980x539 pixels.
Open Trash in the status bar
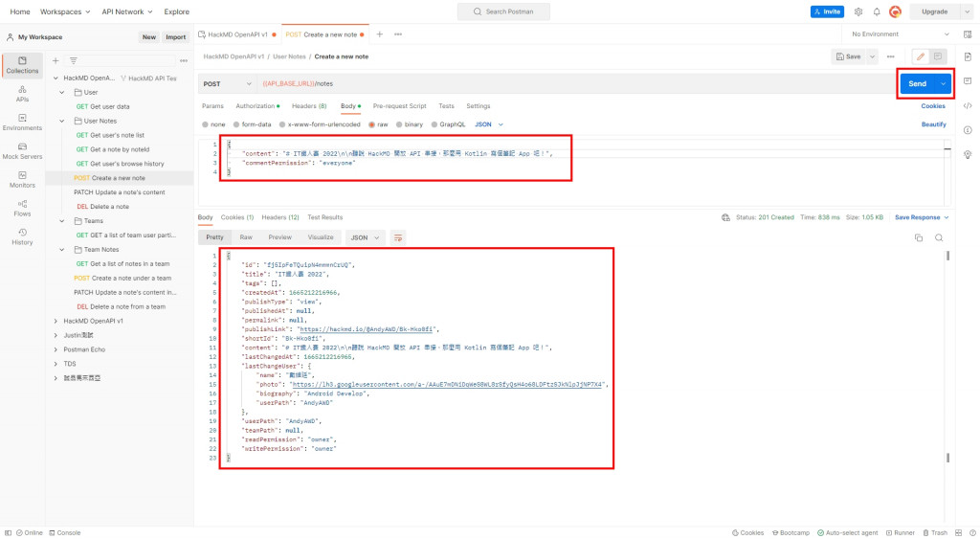click(x=935, y=532)
